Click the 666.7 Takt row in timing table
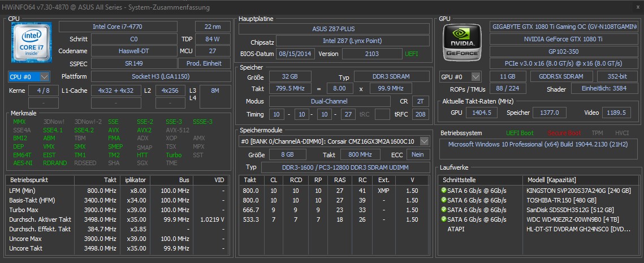 pyautogui.click(x=334, y=210)
